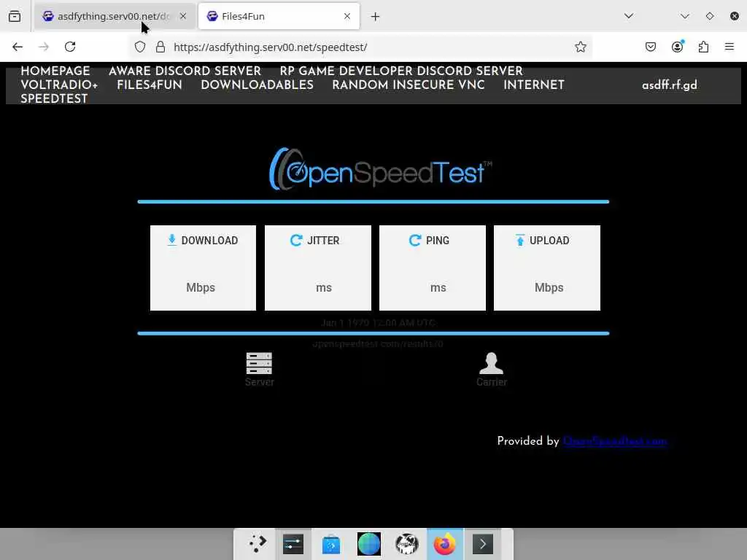View site security via padlock icon

160,47
